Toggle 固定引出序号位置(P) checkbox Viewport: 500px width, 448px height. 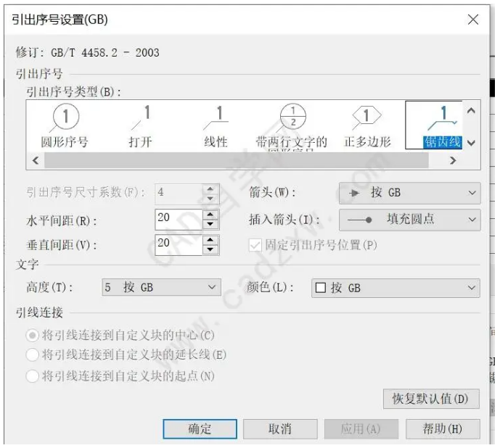[255, 245]
